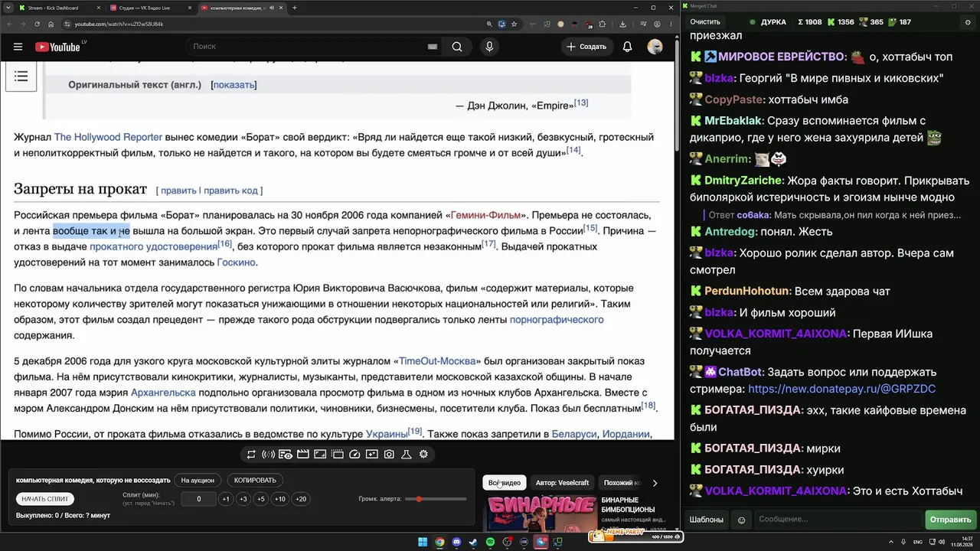The image size is (980, 551).
Task: Reload the page in the browser
Action: tap(35, 24)
